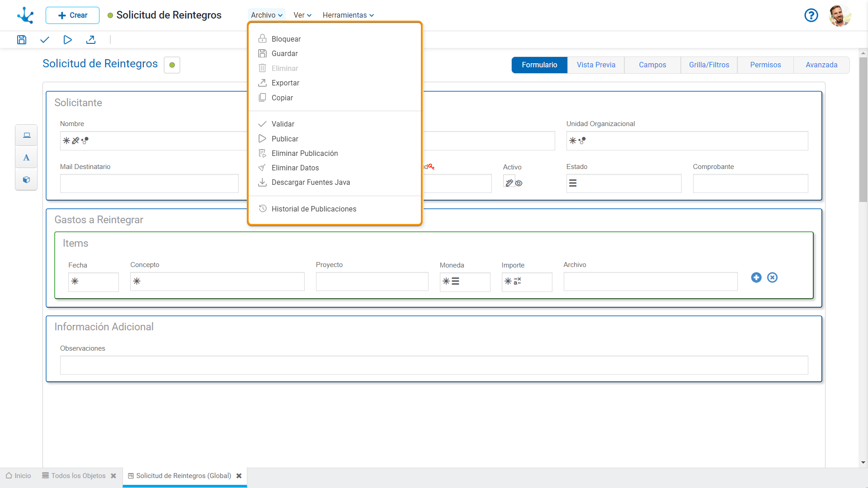This screenshot has width=868, height=488.
Task: Select Eliminar Datos menu entry
Action: pos(335,168)
